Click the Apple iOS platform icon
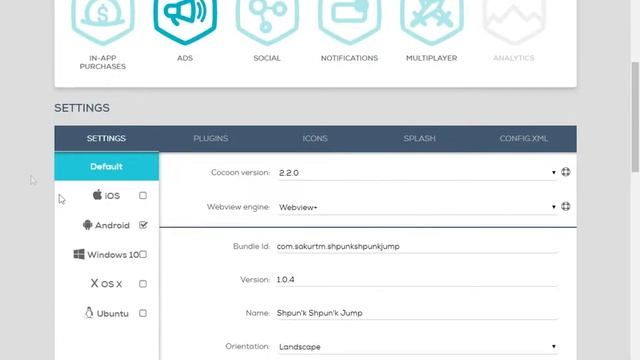Screen dimensions: 640x360 (97, 195)
